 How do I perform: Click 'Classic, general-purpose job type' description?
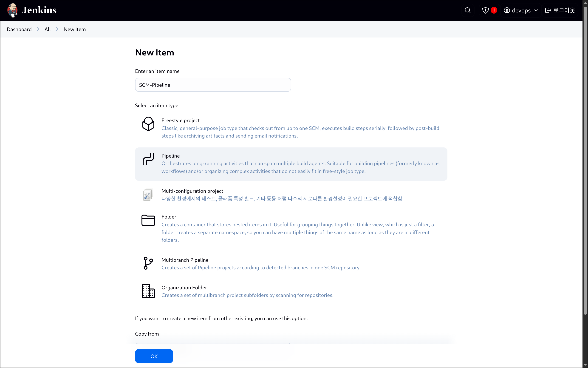pos(300,132)
